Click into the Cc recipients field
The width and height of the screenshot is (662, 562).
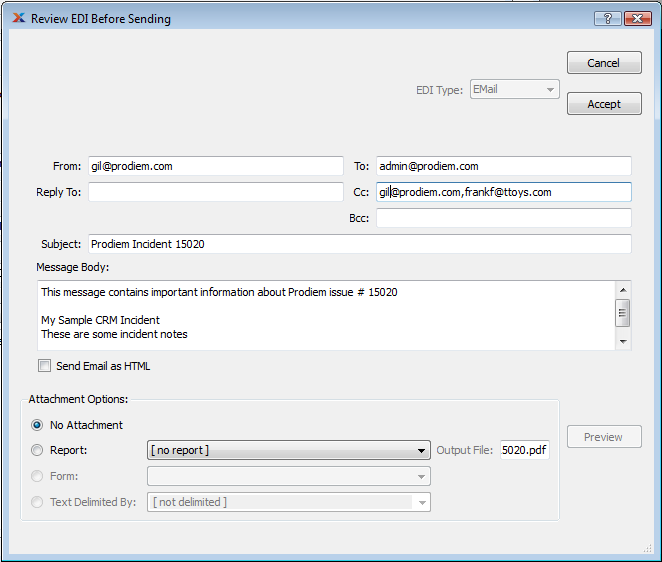[503, 192]
